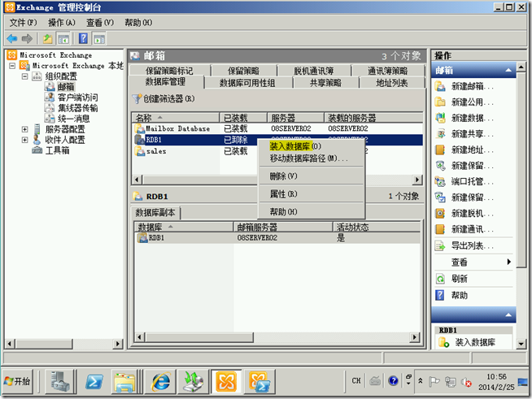The width and height of the screenshot is (532, 399).
Task: Open Windows Explorer folder taskbar icon
Action: click(124, 382)
